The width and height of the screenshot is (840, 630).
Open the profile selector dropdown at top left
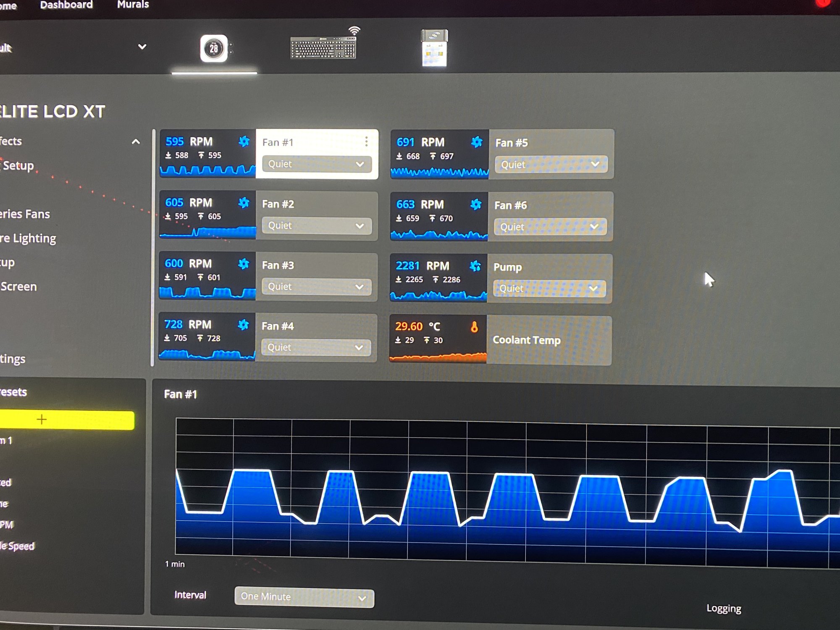(x=142, y=47)
